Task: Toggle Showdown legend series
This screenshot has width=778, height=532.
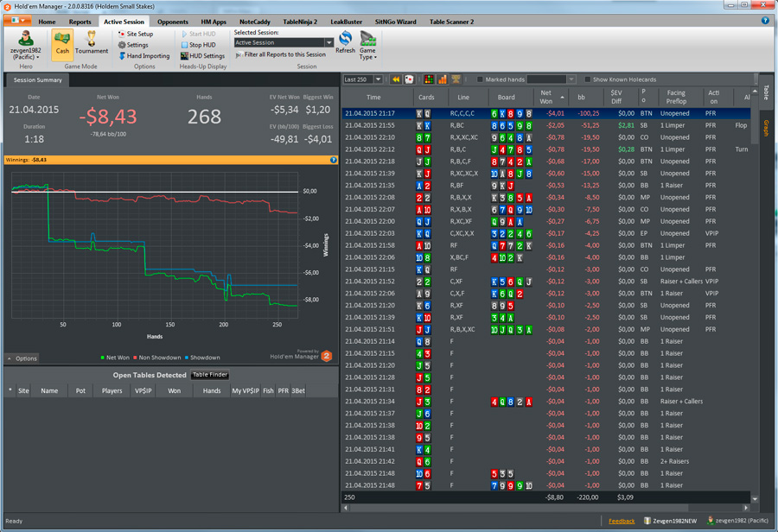Action: (202, 358)
